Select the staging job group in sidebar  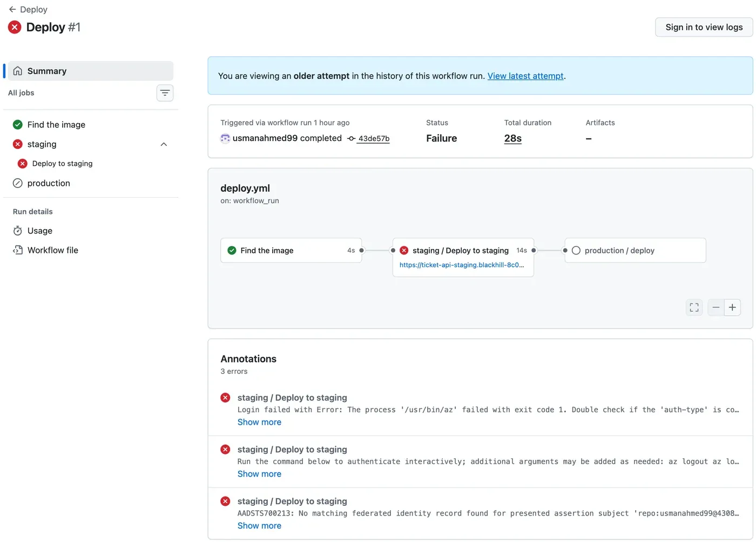click(x=91, y=144)
